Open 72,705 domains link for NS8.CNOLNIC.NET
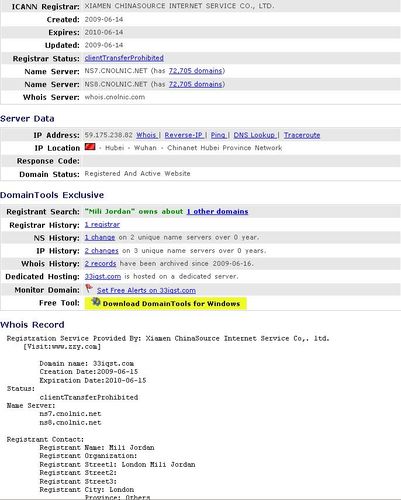 click(195, 84)
